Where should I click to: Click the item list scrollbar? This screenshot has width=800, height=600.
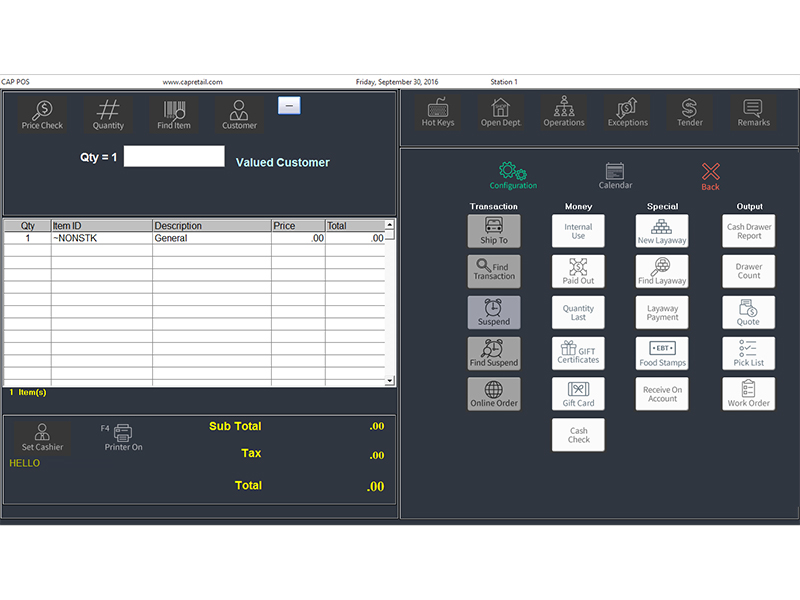[x=388, y=300]
